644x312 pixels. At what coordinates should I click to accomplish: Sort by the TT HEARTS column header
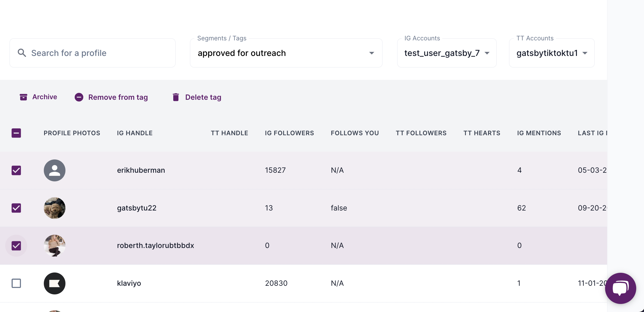pyautogui.click(x=482, y=133)
